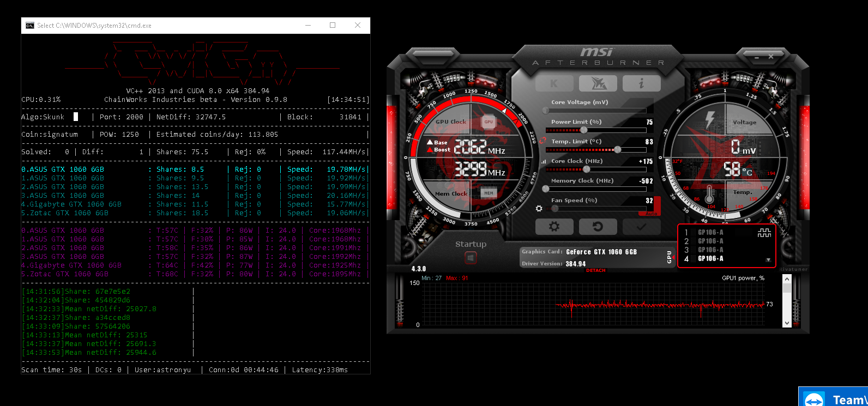Click the hardware monitor graph scroll up arrow
This screenshot has width=868, height=406.
tap(786, 279)
